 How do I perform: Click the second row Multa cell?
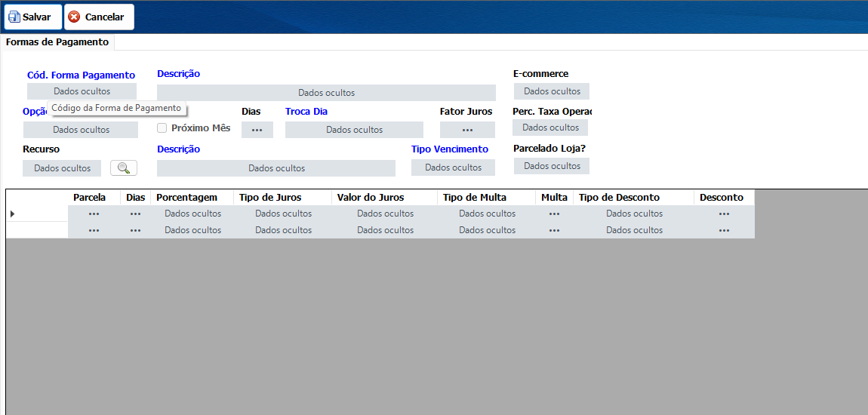pyautogui.click(x=554, y=230)
